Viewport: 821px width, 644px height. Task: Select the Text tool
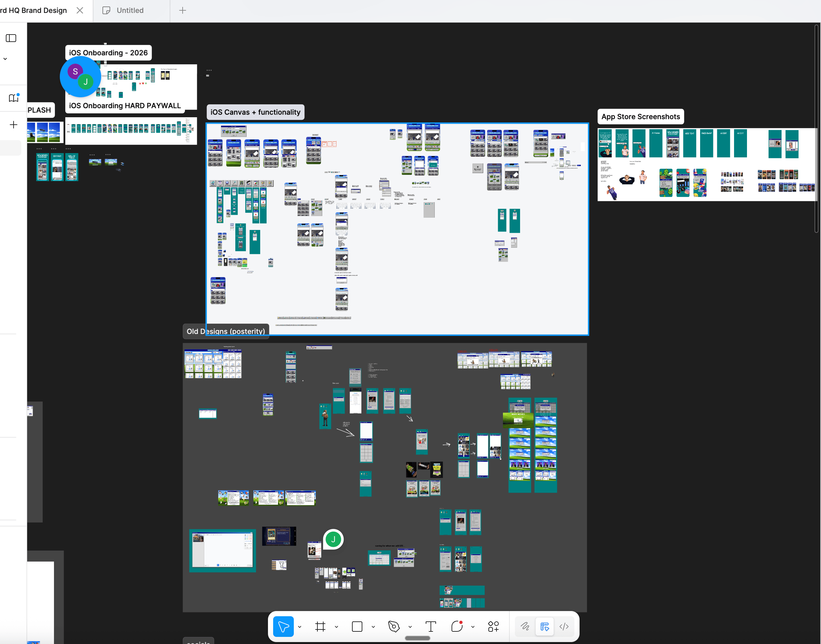pos(431,626)
